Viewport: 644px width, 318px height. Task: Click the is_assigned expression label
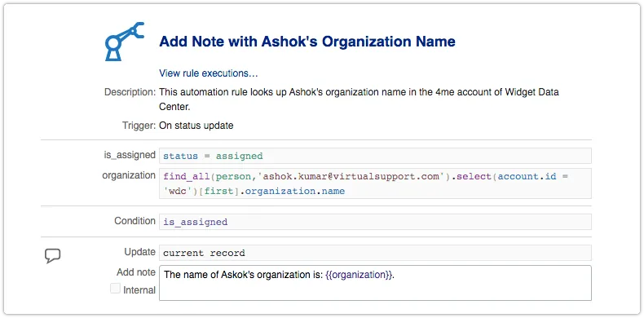130,155
